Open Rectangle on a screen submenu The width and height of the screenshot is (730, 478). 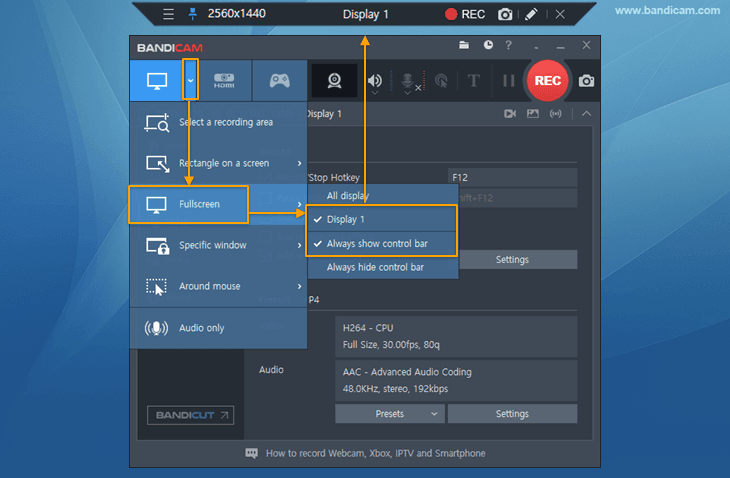click(x=218, y=163)
